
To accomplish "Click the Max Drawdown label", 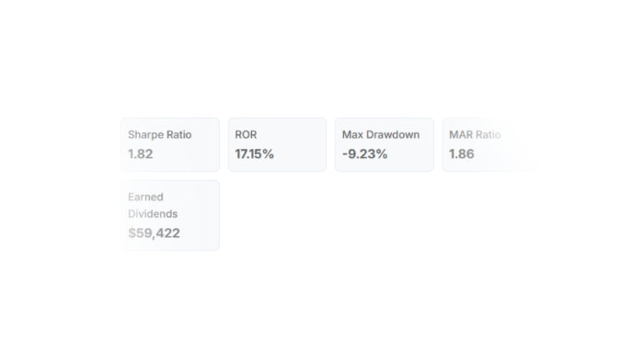I will coord(381,135).
